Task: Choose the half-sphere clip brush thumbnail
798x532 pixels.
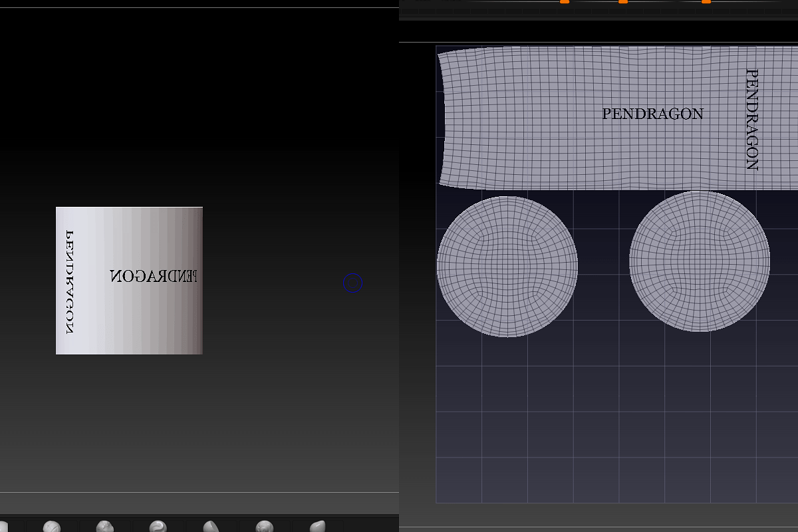Action: (211, 526)
